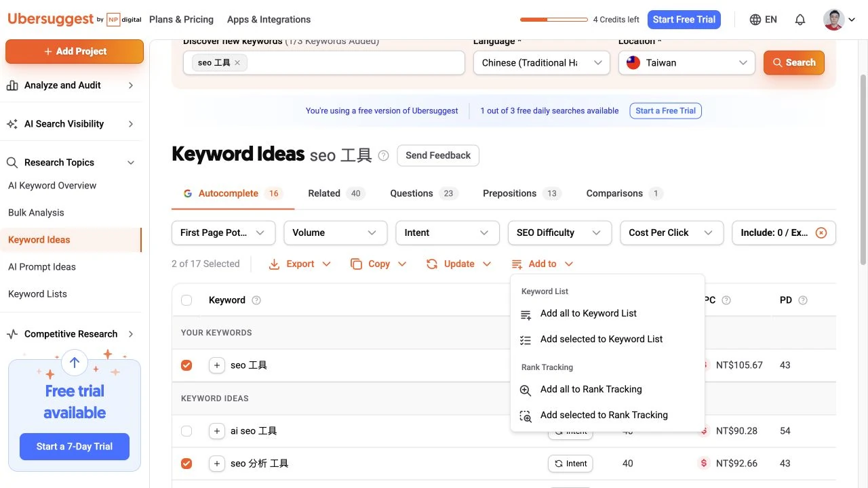Click the PD column help icon
The width and height of the screenshot is (868, 488).
click(803, 300)
